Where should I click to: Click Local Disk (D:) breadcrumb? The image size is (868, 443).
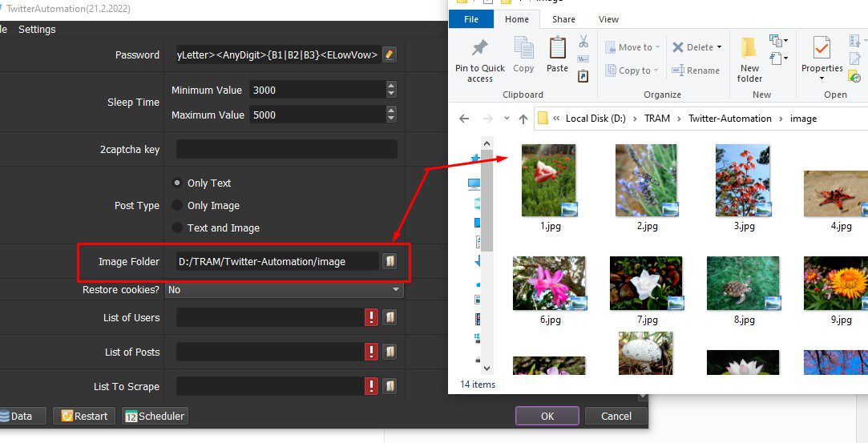tap(595, 119)
